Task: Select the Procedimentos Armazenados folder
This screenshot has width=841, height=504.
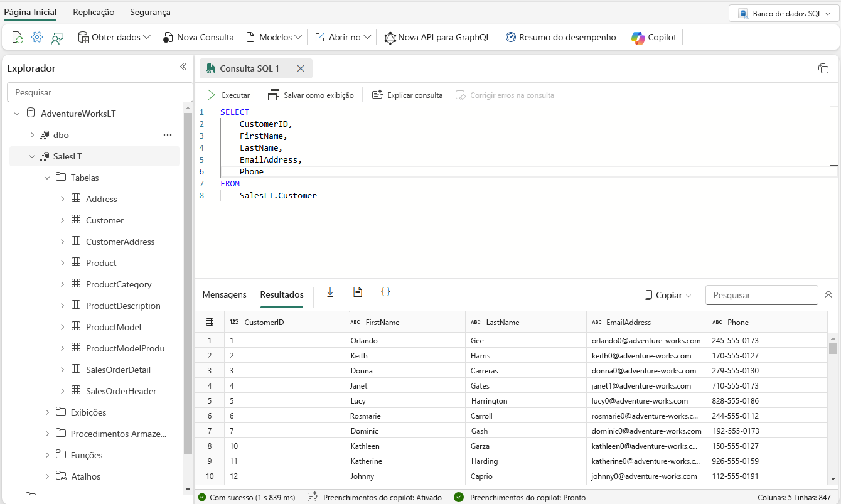Action: [119, 434]
